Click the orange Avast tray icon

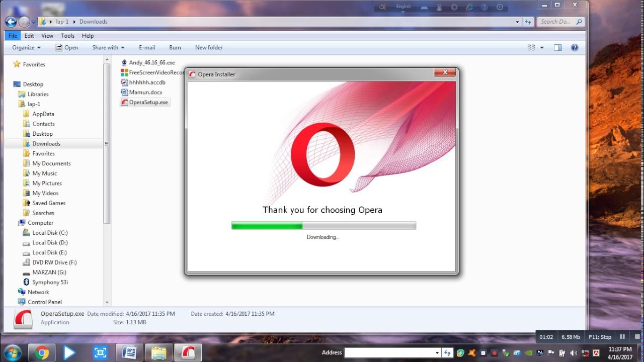click(471, 353)
